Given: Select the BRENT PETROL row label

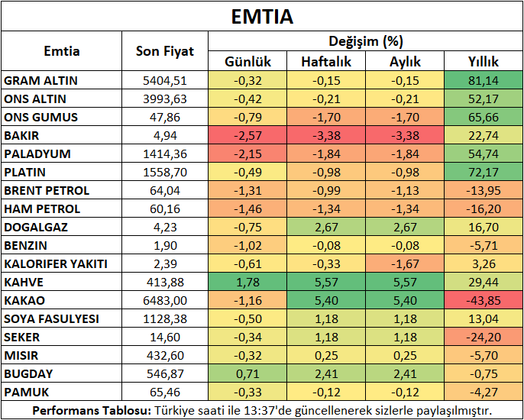Looking at the screenshot, I should [x=47, y=190].
